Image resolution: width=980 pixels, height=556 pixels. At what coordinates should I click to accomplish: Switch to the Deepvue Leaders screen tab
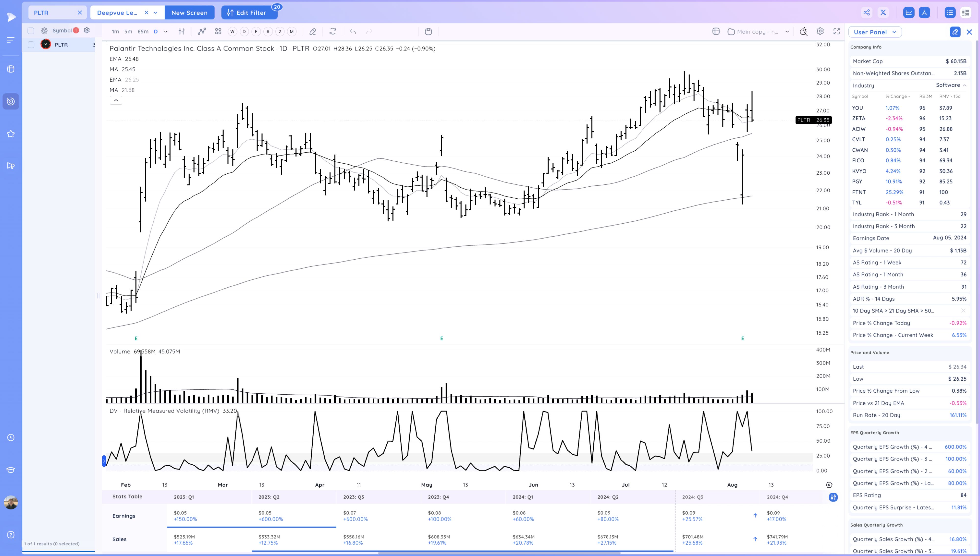pyautogui.click(x=117, y=12)
